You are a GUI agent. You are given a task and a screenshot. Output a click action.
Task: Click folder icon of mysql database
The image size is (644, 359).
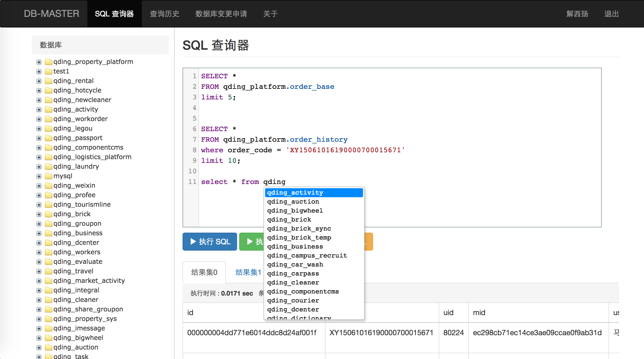(48, 176)
